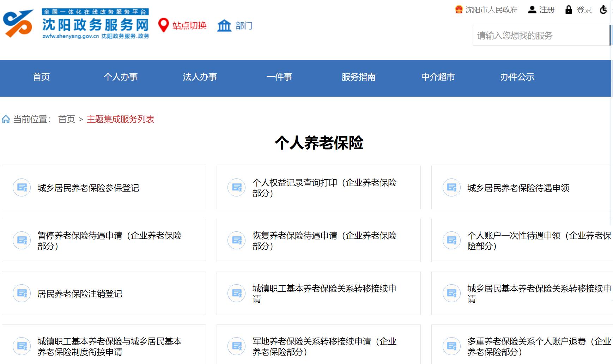Screen dimensions: 613x364
Task: Open the 中介超市 menu item
Action: tap(438, 77)
